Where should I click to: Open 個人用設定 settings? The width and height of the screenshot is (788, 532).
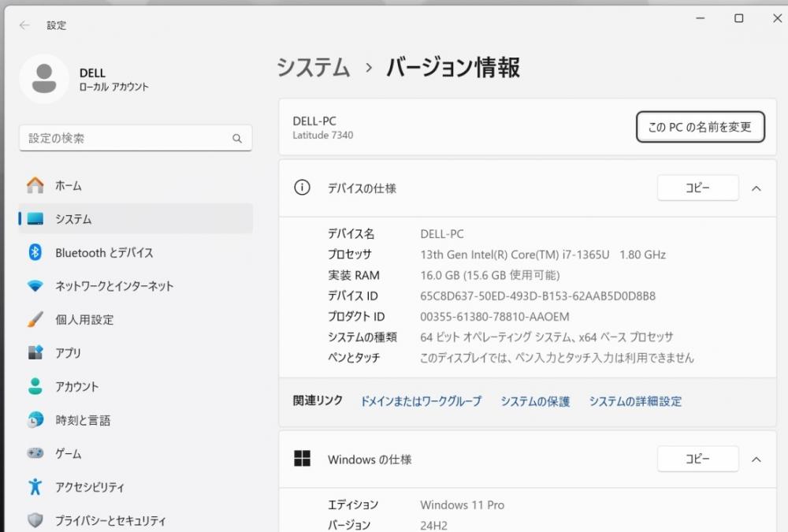point(136,319)
